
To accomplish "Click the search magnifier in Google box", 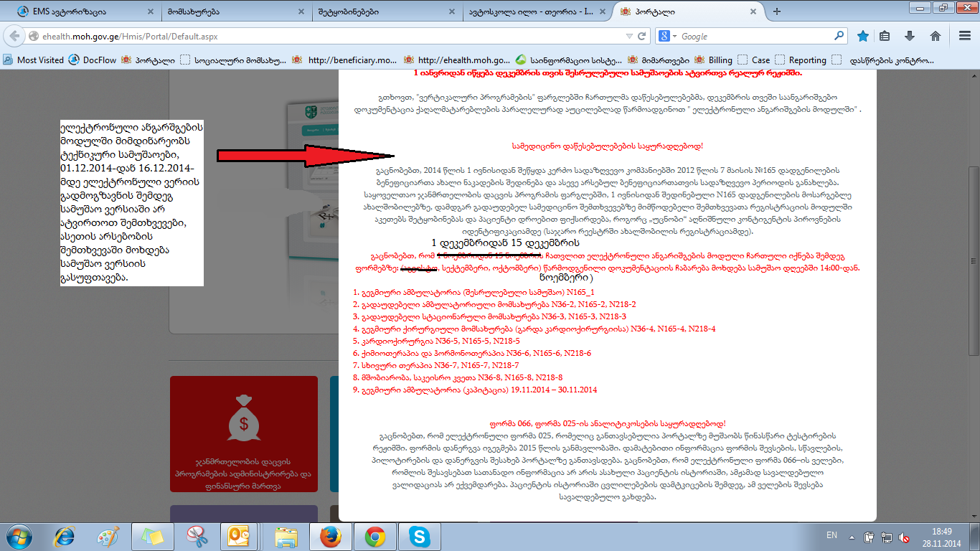I will click(x=839, y=36).
